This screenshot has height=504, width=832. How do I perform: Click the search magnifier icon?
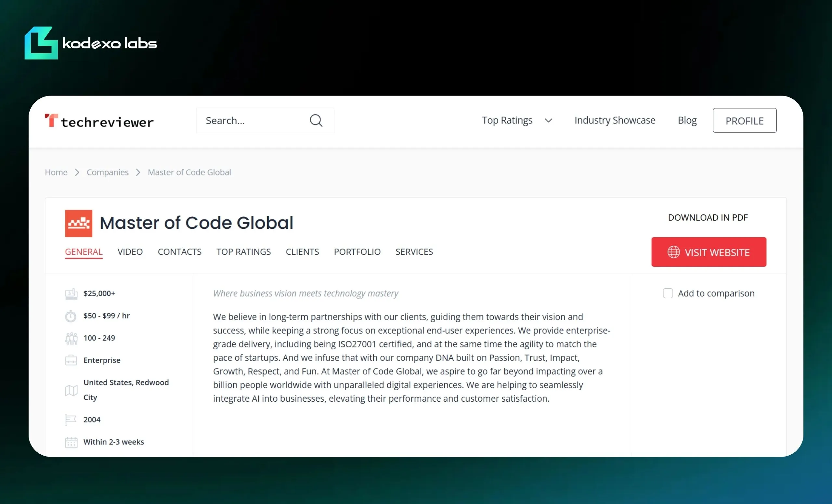pos(316,121)
